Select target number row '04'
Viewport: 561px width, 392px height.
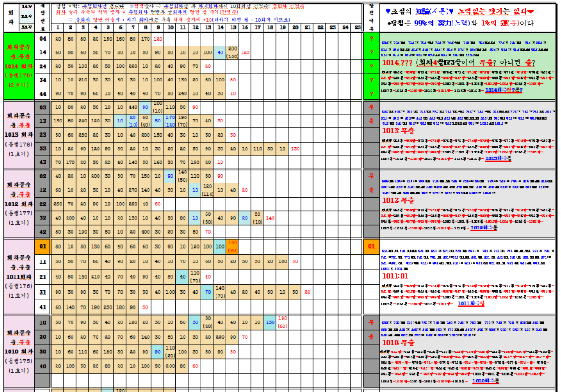click(x=43, y=39)
